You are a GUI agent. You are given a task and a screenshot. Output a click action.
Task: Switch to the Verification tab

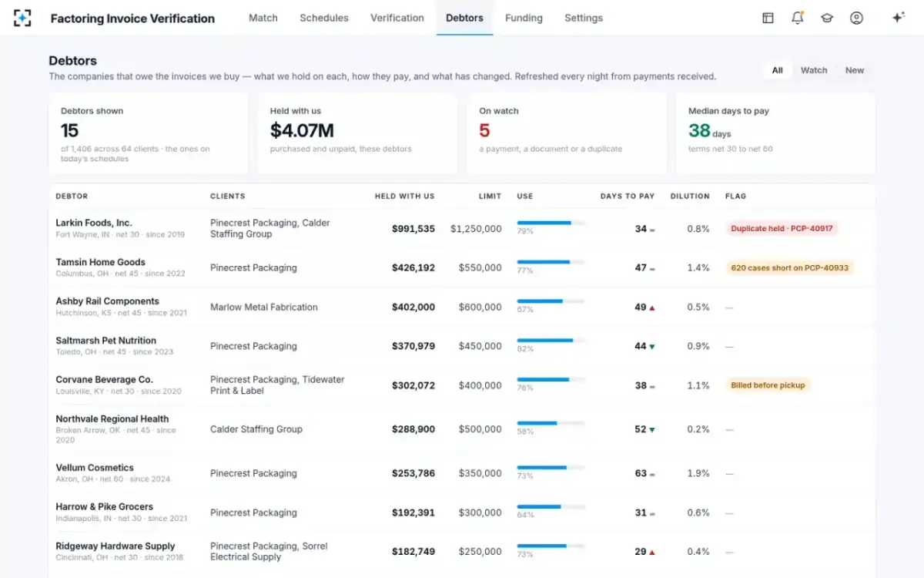pyautogui.click(x=397, y=18)
